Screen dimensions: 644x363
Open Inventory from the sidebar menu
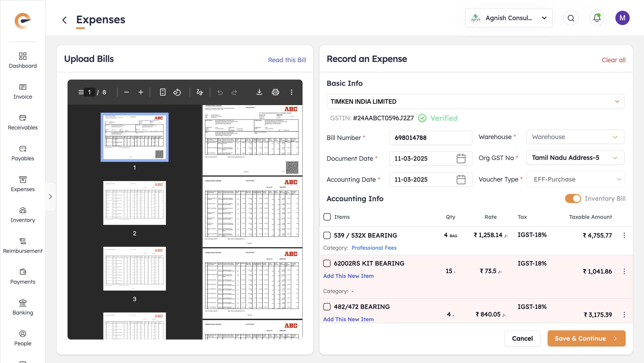[x=23, y=215]
